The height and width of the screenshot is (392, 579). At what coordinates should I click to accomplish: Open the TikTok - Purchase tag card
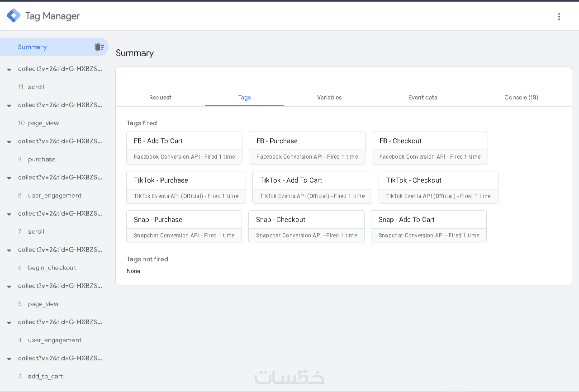coord(186,187)
